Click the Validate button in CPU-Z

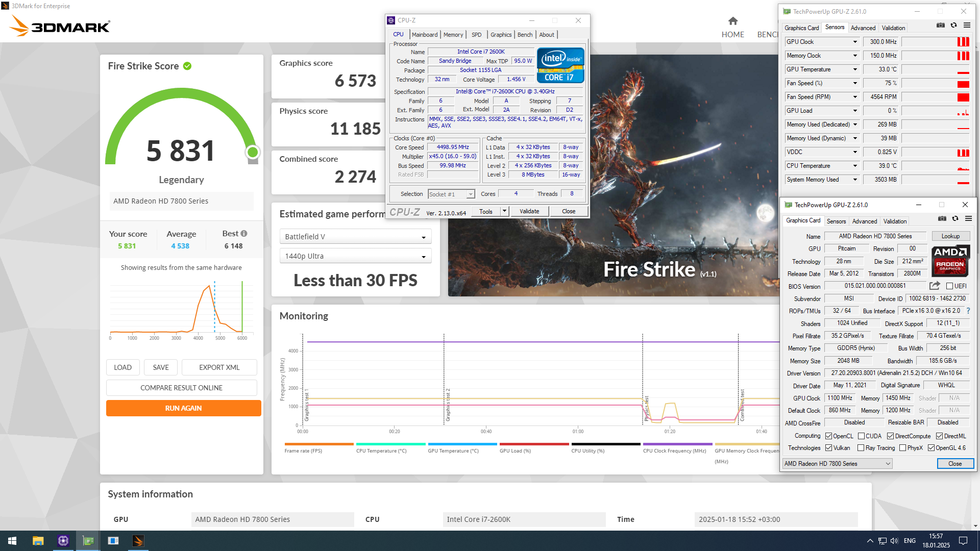529,211
